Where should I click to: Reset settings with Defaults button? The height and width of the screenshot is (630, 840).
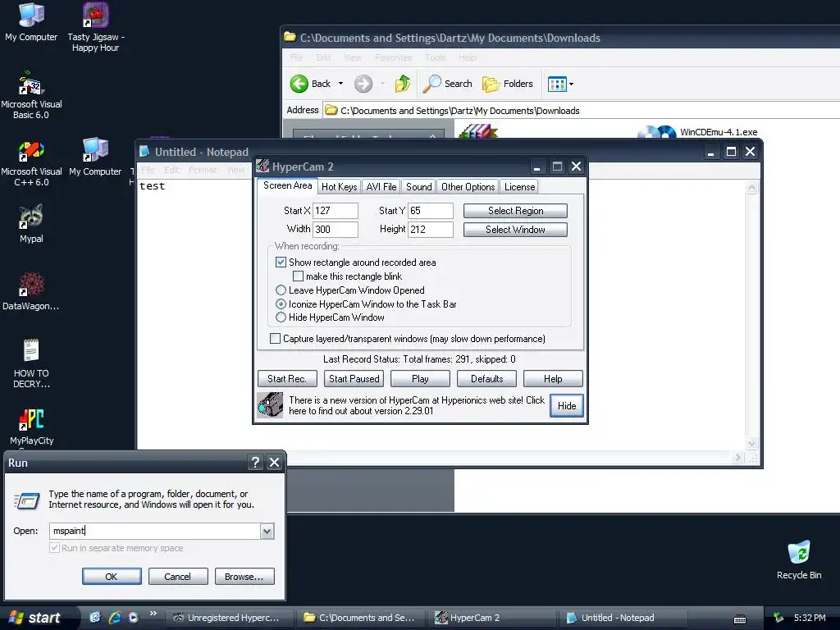pyautogui.click(x=486, y=379)
